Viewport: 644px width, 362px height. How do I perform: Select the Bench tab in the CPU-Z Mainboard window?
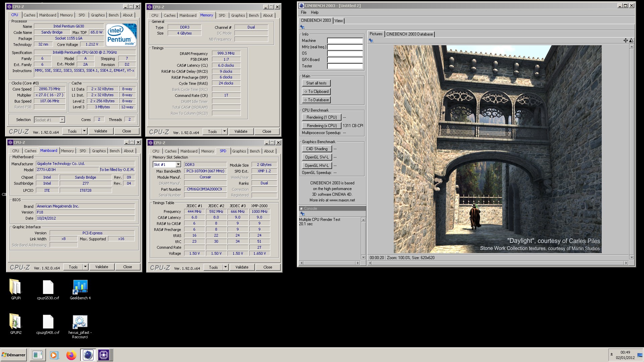coord(114,151)
